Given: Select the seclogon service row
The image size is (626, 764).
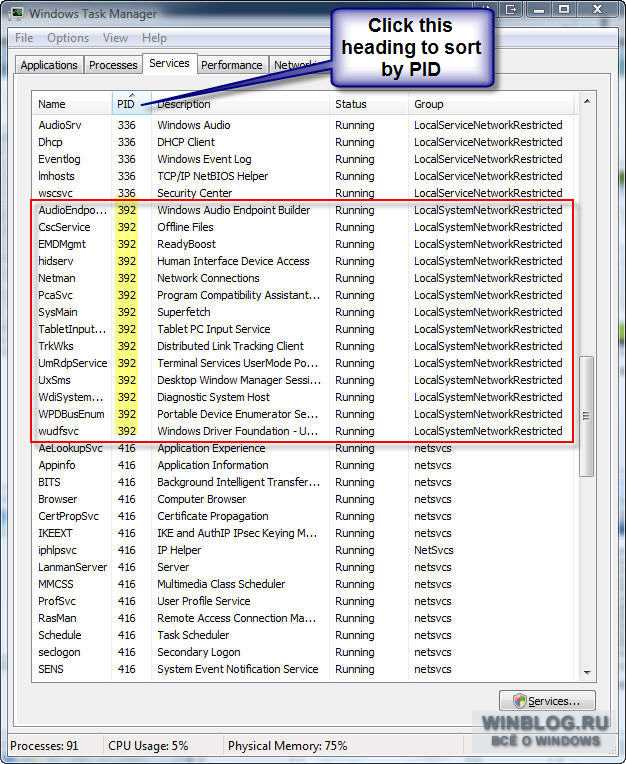Looking at the screenshot, I should click(x=304, y=652).
